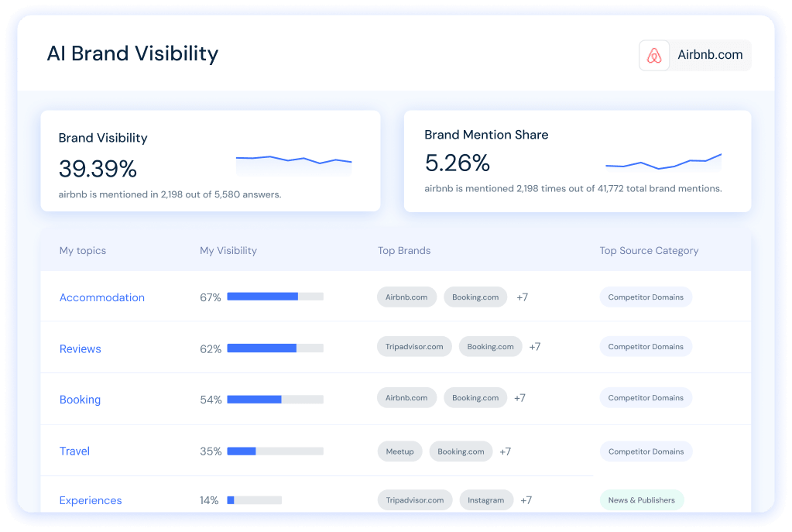
Task: Select Meetup tag in Travel row
Action: pyautogui.click(x=399, y=451)
